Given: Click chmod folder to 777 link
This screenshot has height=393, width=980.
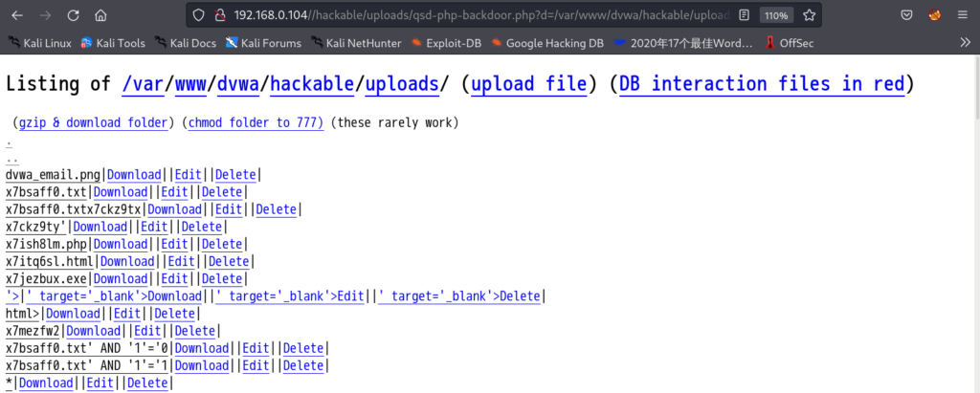Looking at the screenshot, I should pos(256,123).
